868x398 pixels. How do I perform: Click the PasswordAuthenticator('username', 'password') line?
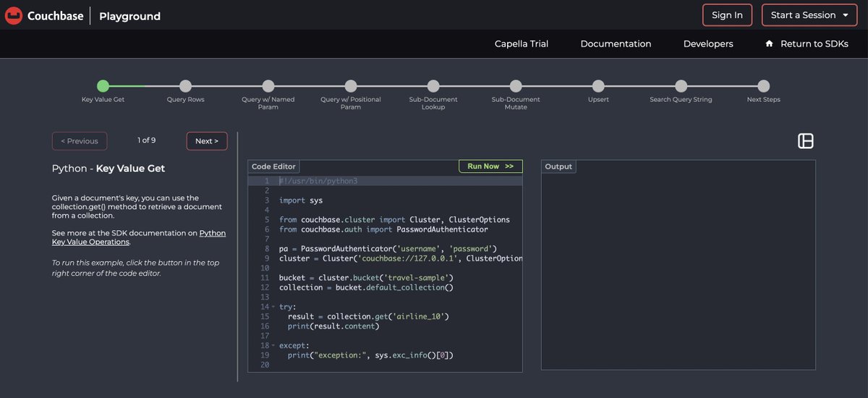[x=388, y=249]
